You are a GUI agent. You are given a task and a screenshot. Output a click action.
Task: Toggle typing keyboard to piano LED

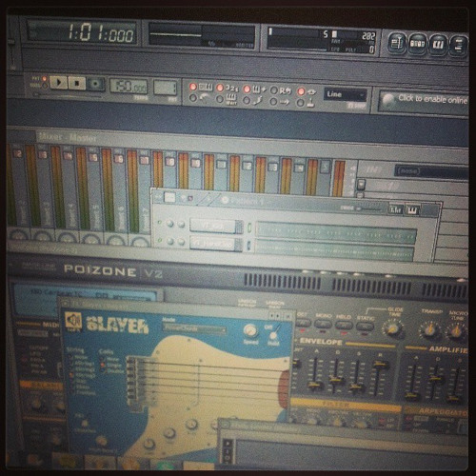193,87
